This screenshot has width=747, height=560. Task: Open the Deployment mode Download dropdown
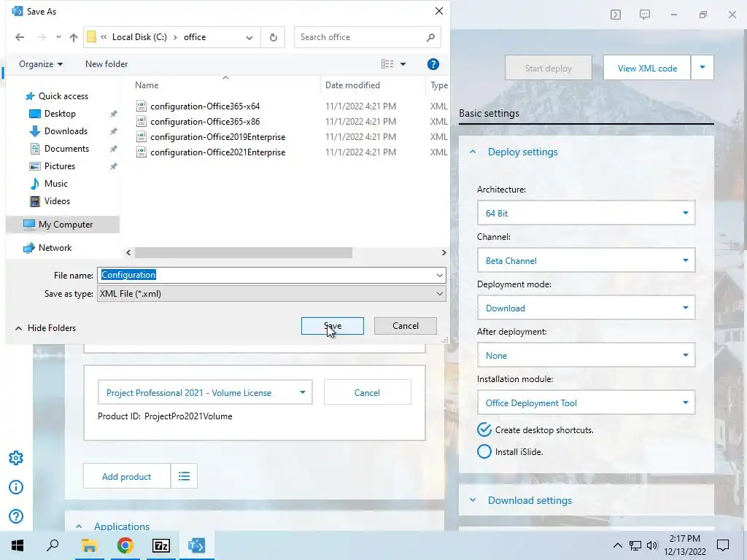pos(586,308)
